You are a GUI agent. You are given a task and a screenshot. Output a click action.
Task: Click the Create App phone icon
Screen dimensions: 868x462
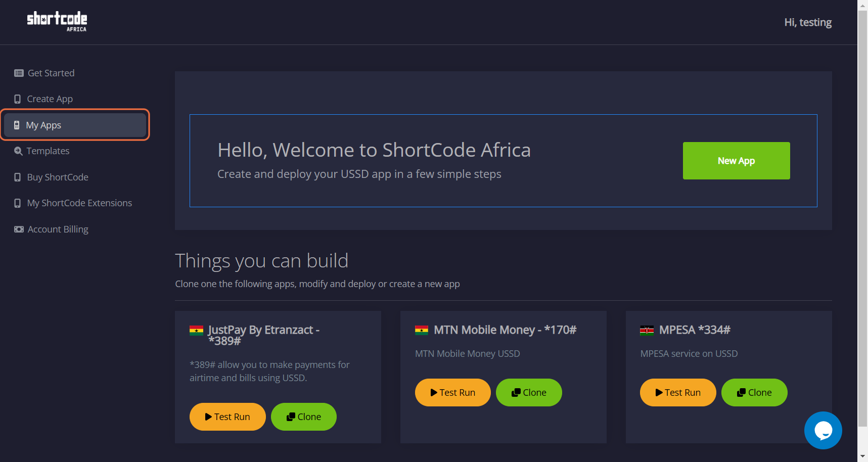(18, 99)
